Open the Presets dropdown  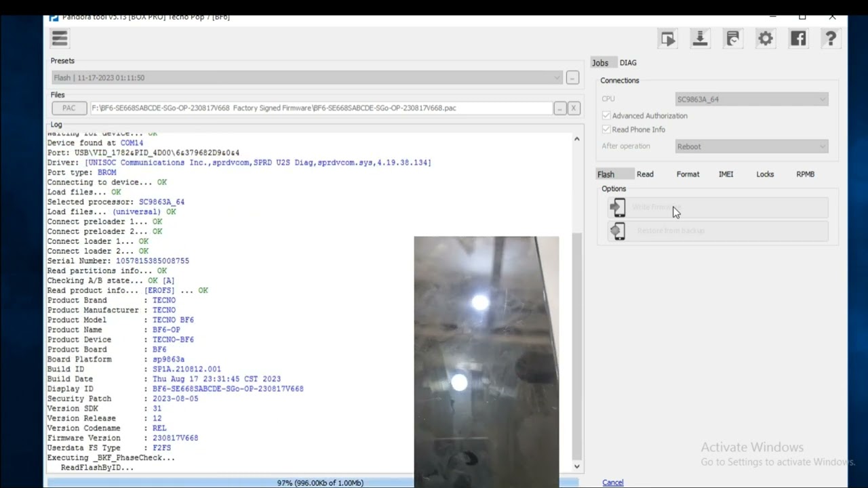[x=307, y=78]
